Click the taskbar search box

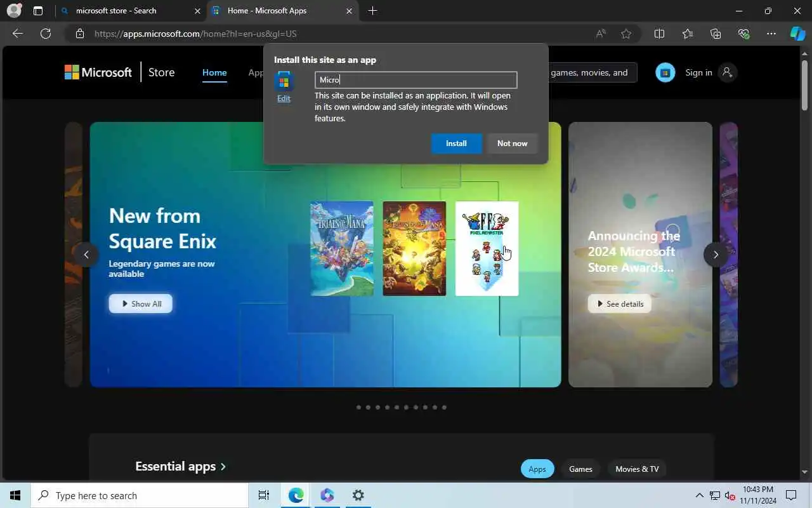coord(140,495)
